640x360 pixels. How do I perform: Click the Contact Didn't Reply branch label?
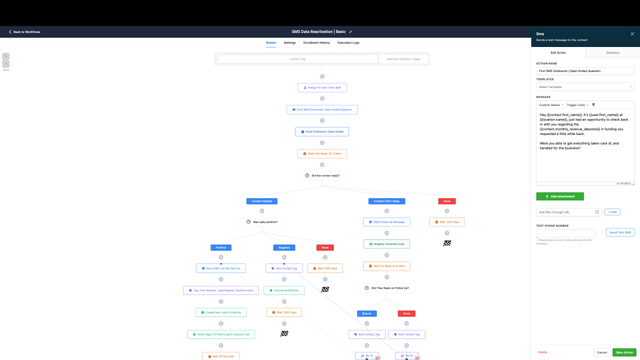pyautogui.click(x=387, y=201)
